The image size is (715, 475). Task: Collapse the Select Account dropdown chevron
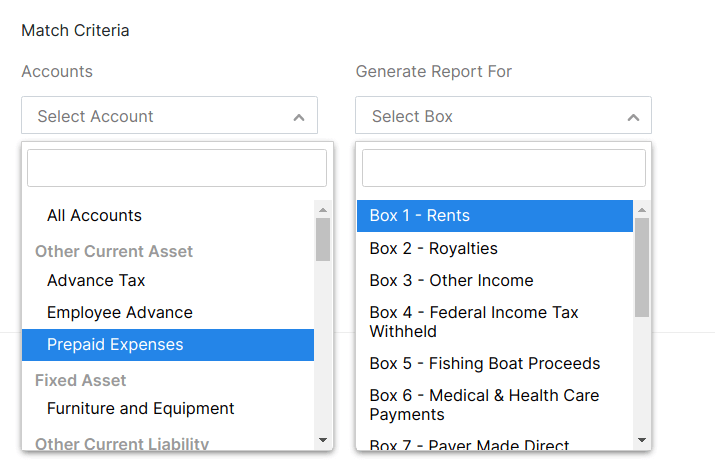coord(298,117)
